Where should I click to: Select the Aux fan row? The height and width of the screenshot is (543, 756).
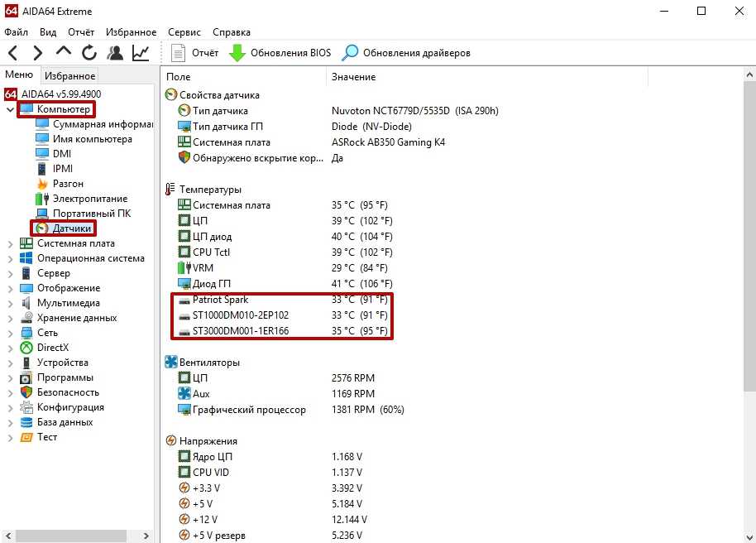click(x=275, y=393)
